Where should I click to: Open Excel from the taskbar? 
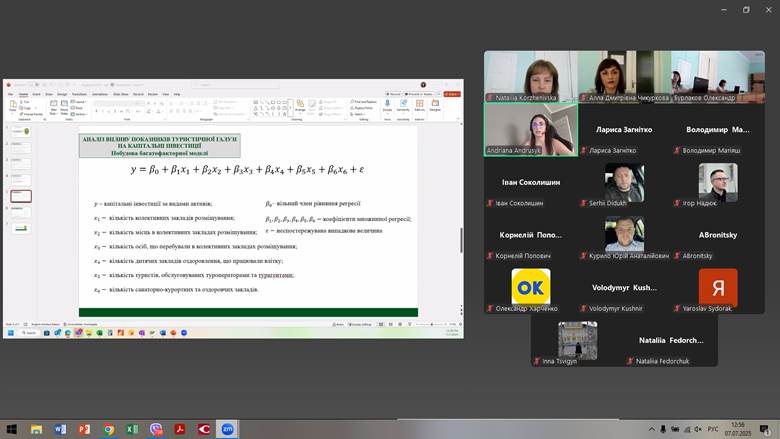(132, 429)
